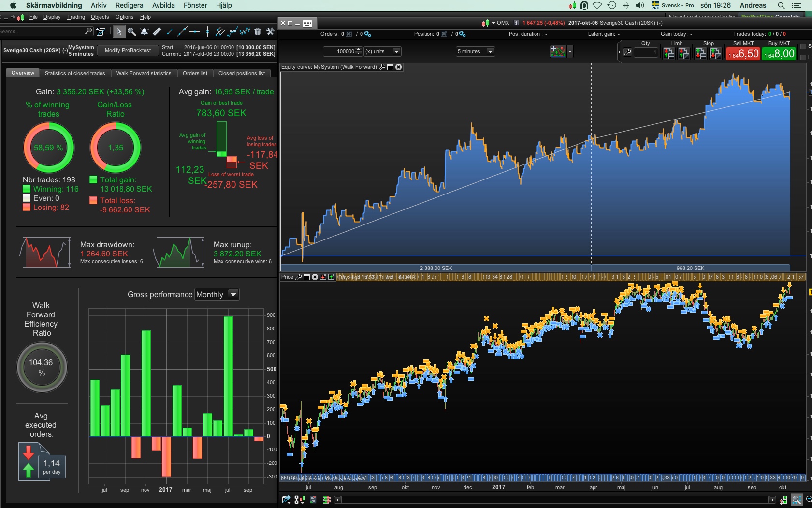Open the wrench and hammer settings tools
The width and height of the screenshot is (812, 508).
coord(270,32)
